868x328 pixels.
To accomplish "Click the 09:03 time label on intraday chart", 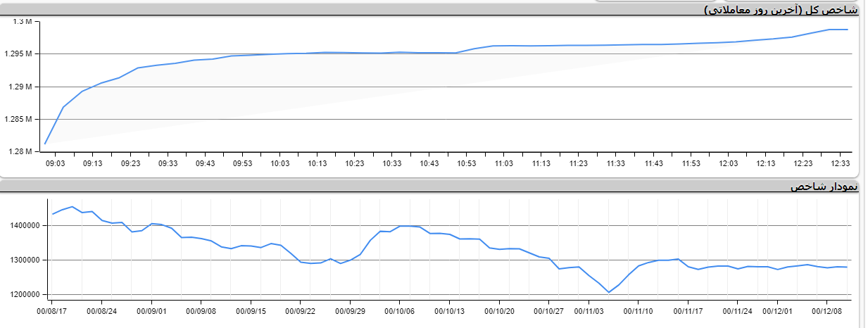I will [54, 163].
